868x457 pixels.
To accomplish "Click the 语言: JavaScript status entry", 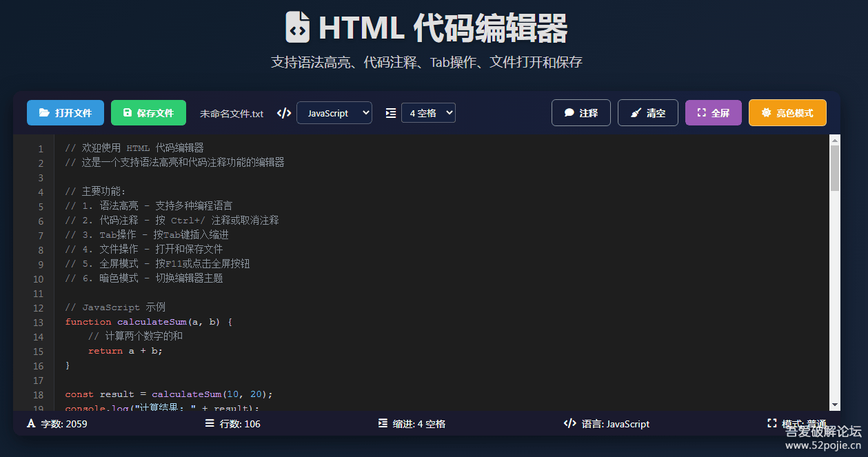I will point(607,424).
